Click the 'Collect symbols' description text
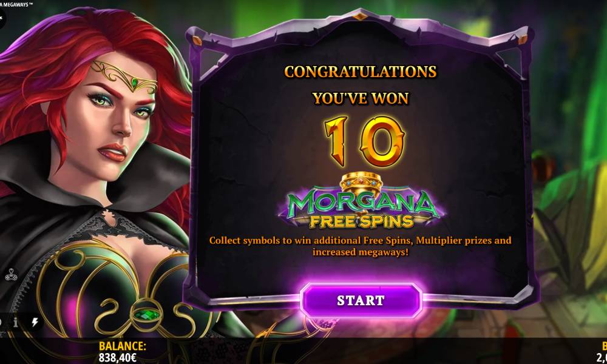Viewport: 607px width, 364px height. [361, 246]
